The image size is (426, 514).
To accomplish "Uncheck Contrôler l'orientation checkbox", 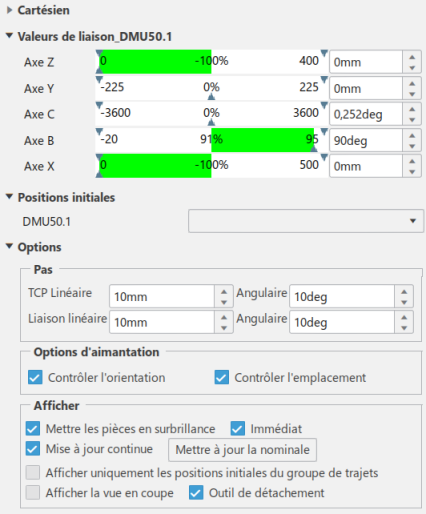I will click(35, 377).
